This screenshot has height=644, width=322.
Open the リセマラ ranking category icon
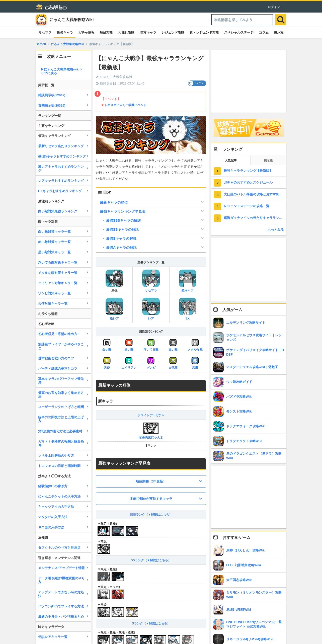151,278
